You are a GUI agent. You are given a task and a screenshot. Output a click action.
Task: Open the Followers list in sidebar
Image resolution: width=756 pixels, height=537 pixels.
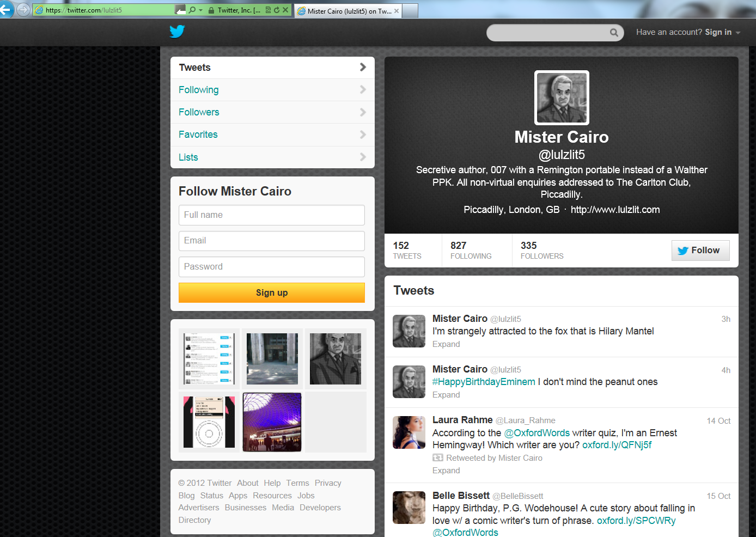point(272,112)
